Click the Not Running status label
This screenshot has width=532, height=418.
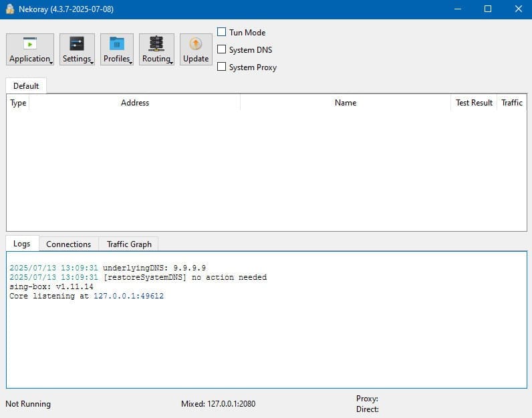[28, 404]
